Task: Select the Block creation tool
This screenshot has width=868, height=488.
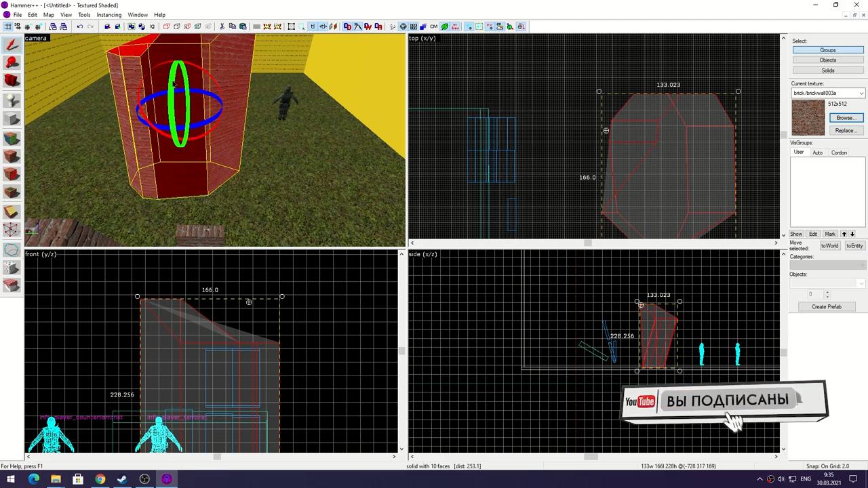Action: click(12, 119)
